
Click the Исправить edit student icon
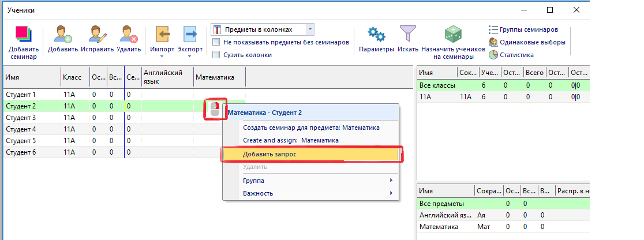pyautogui.click(x=96, y=34)
